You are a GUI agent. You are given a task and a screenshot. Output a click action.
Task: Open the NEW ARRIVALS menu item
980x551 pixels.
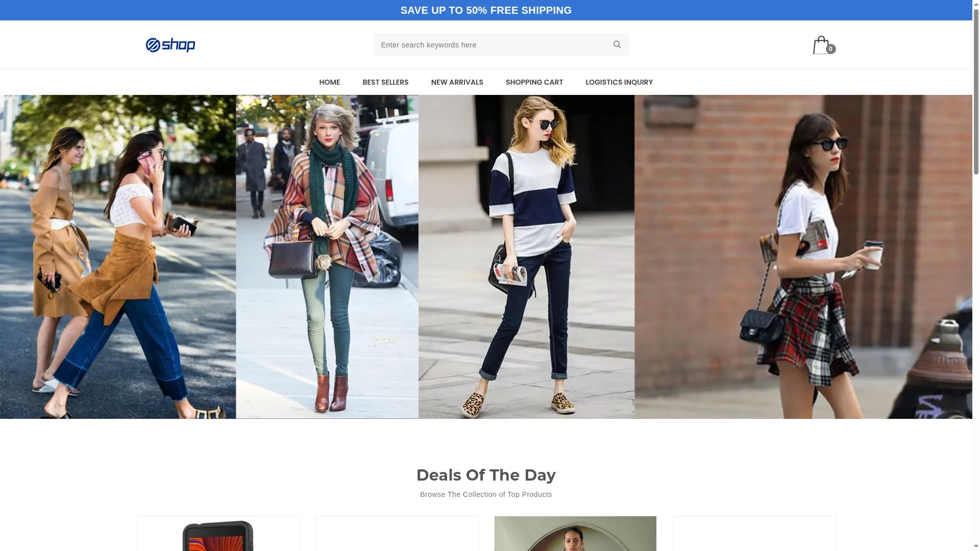point(457,82)
